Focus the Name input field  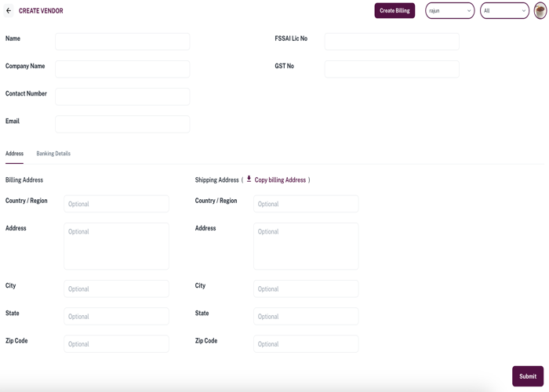122,42
